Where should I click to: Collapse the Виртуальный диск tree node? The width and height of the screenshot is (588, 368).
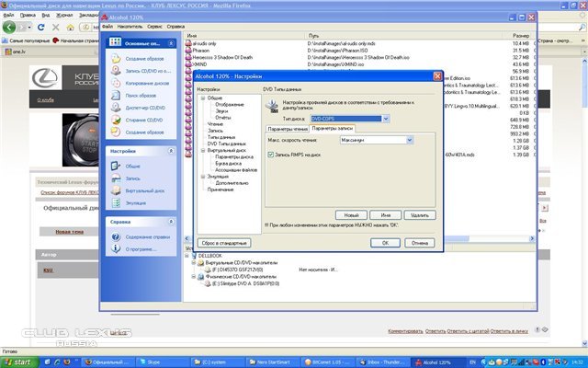[x=202, y=149]
